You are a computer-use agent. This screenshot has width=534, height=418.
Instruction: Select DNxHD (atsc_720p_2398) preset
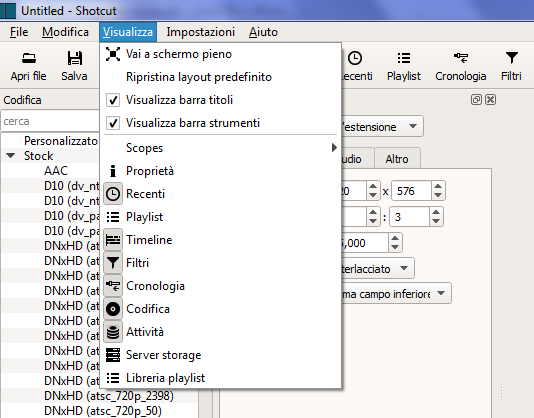point(109,396)
